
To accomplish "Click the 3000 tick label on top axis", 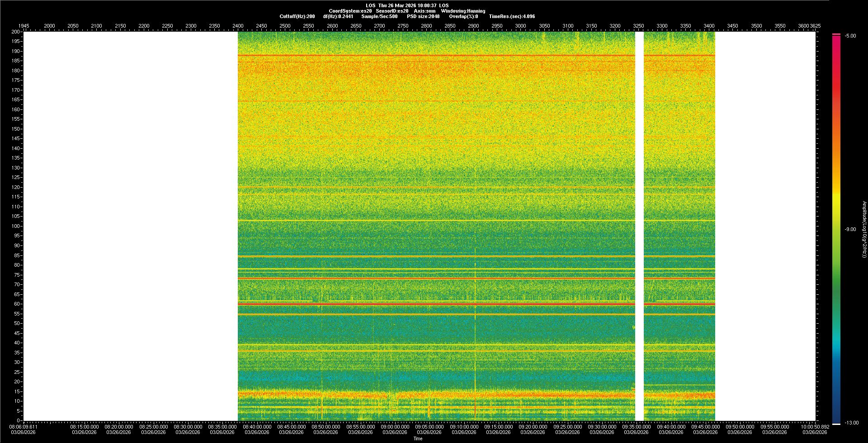I will tap(520, 26).
